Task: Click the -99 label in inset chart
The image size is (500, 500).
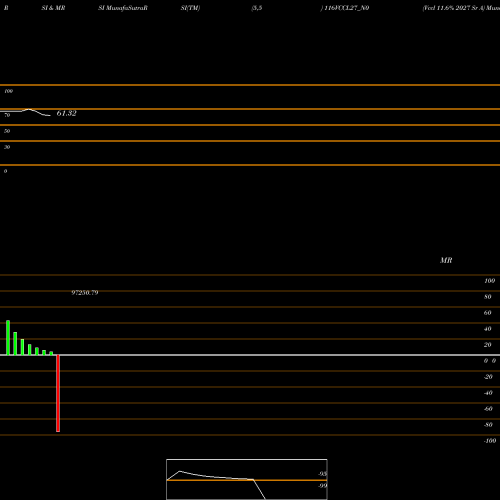Action: pos(322,486)
